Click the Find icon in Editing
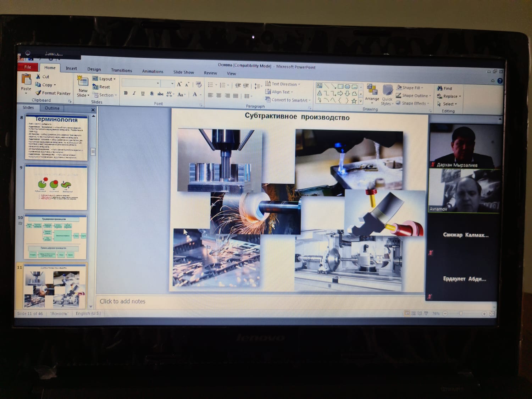532x399 pixels. (x=440, y=88)
